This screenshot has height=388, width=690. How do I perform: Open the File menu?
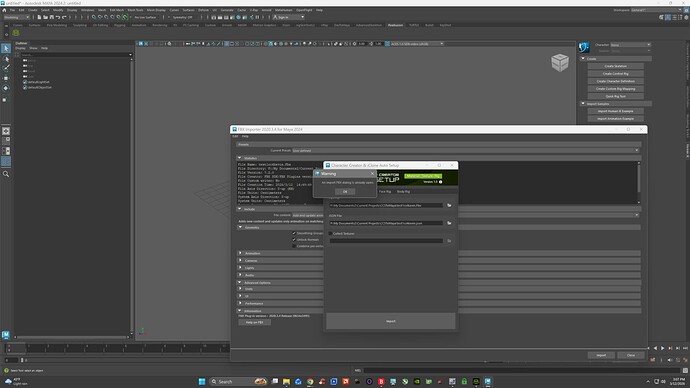tap(12, 10)
